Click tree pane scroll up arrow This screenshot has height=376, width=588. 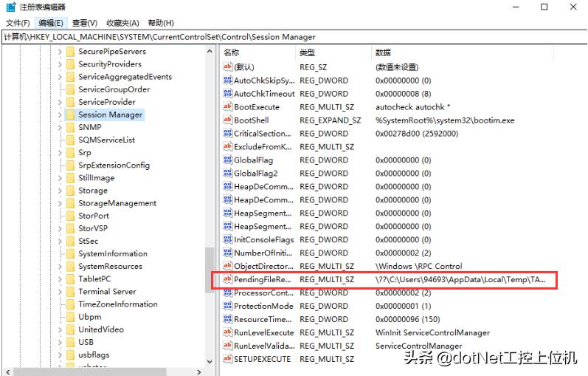pos(210,52)
